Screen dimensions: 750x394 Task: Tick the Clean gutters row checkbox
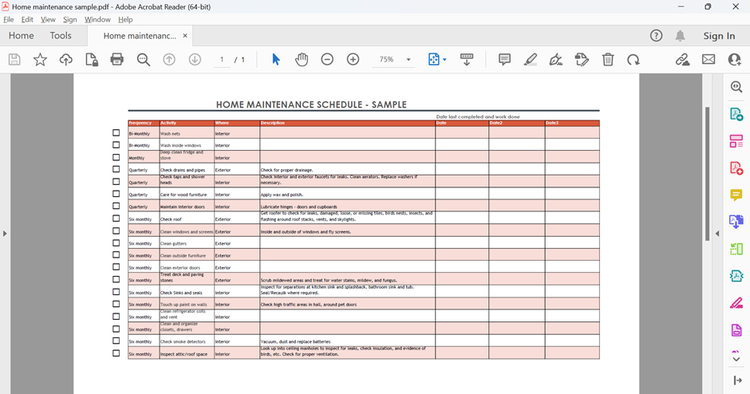click(x=116, y=242)
